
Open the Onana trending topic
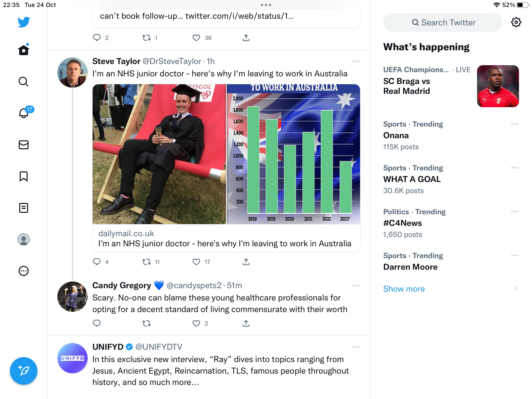pos(396,135)
